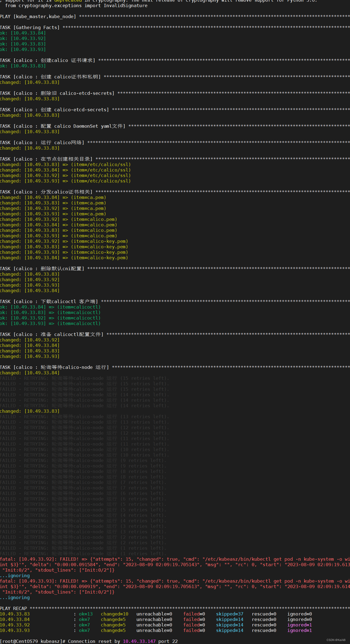
Task: Click task header '分发calico证书相关'
Action: pyautogui.click(x=46, y=192)
